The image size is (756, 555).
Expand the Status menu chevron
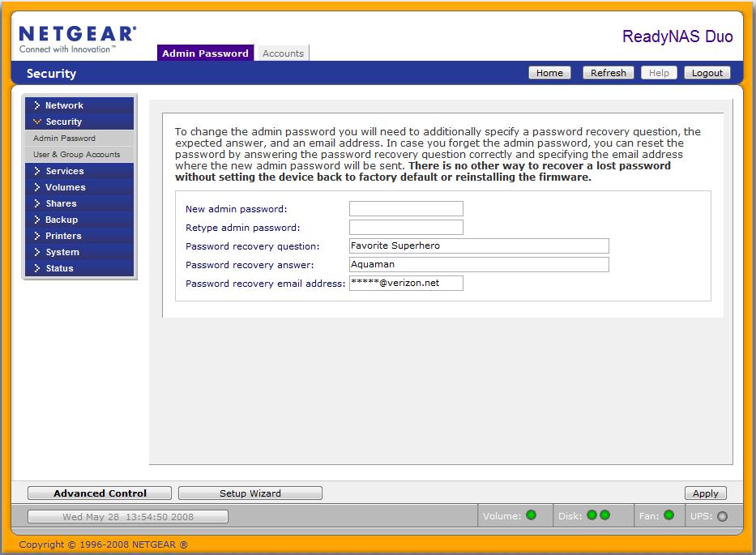[x=36, y=268]
